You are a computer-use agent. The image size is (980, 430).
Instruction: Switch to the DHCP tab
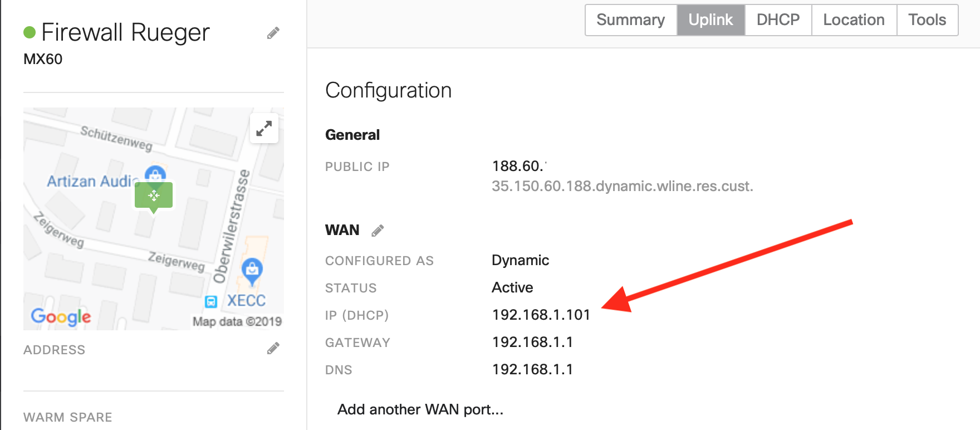778,20
